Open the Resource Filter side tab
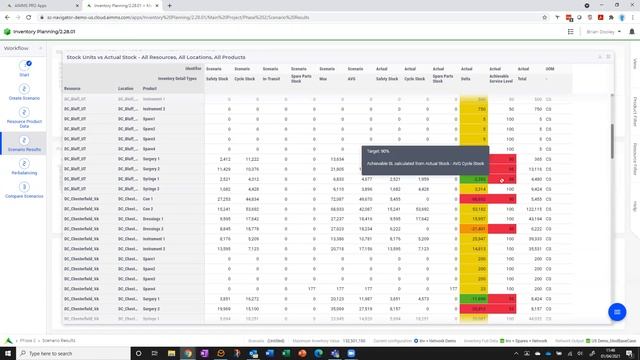This screenshot has width=640, height=360. point(635,159)
